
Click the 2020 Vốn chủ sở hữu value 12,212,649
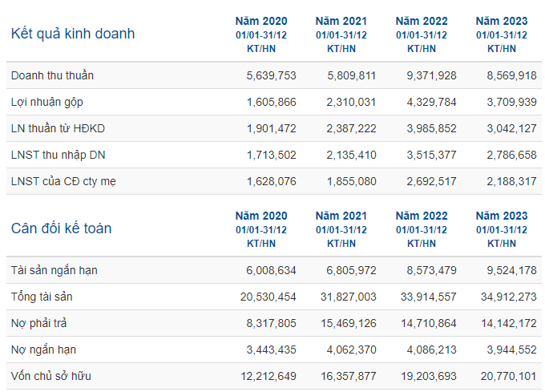pyautogui.click(x=268, y=376)
